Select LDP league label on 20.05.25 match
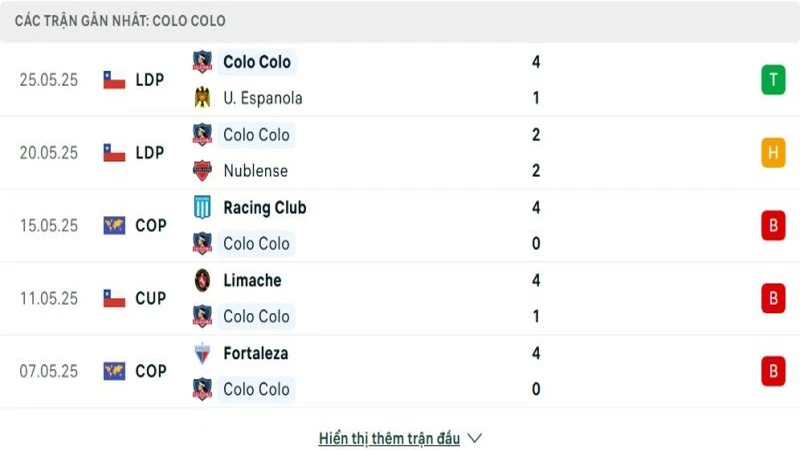800x450 pixels. coord(150,153)
